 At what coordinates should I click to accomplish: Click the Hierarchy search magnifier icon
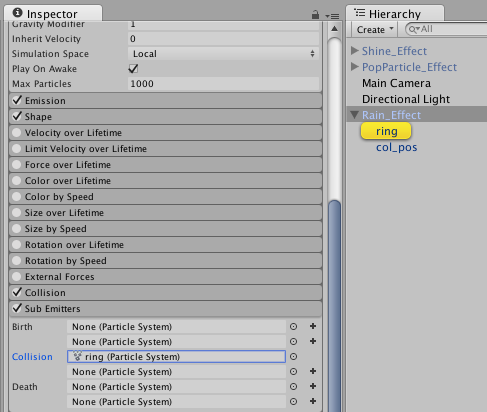(414, 29)
